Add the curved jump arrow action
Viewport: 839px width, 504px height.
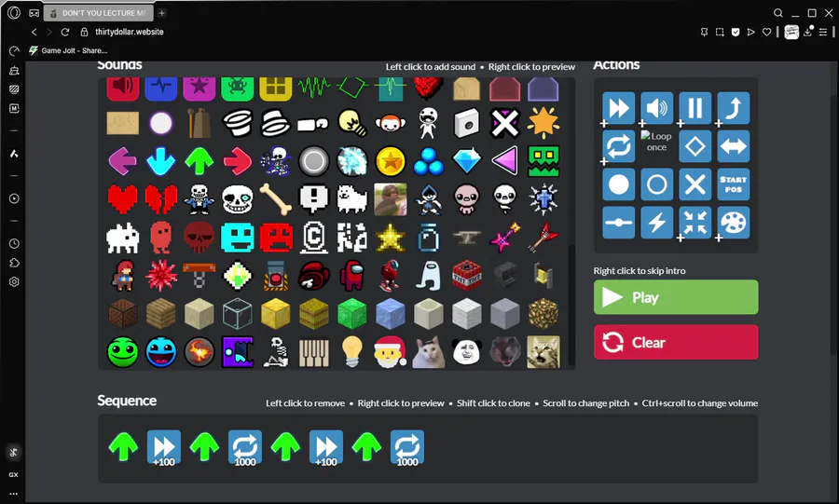[x=733, y=108]
